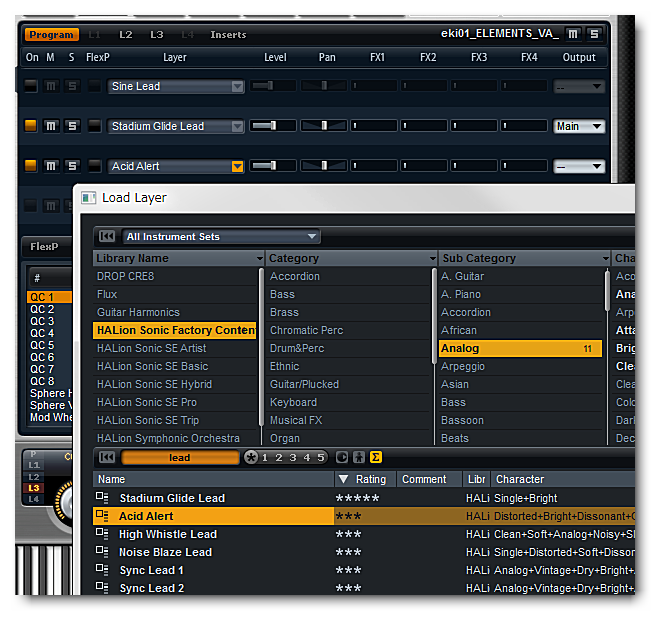662x622 pixels.
Task: Open the Library Name column dropdown
Action: 260,258
